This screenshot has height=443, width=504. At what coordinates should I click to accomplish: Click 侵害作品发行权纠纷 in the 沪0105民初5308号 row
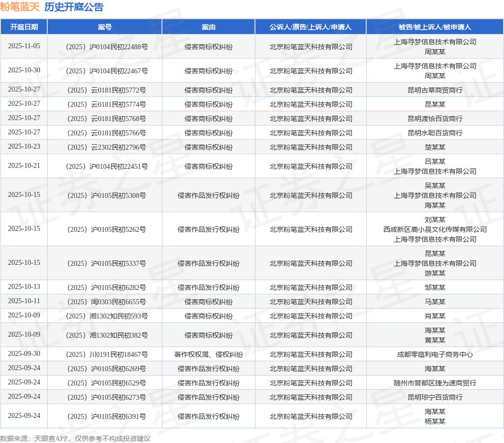(209, 195)
